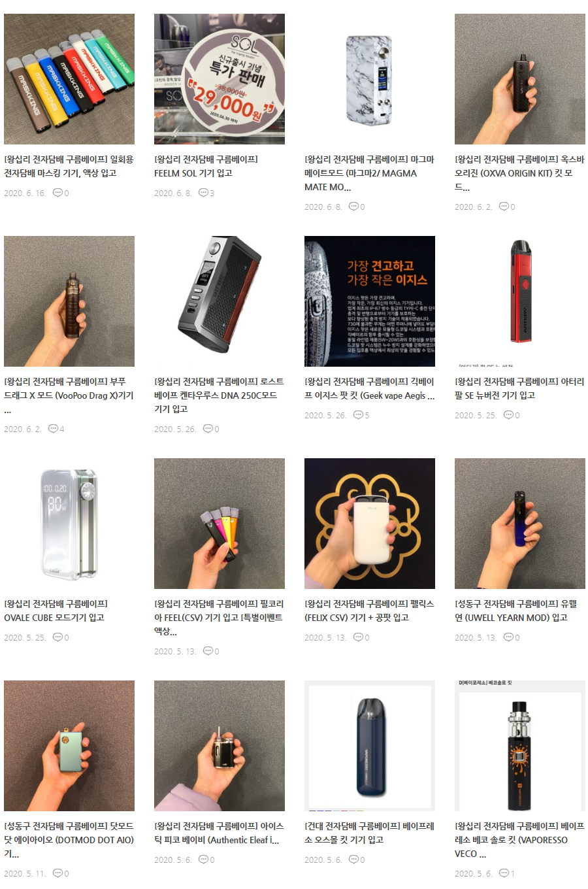The image size is (588, 889).
Task: Click comment icon under VAPORESSO VECO post
Action: tap(504, 873)
